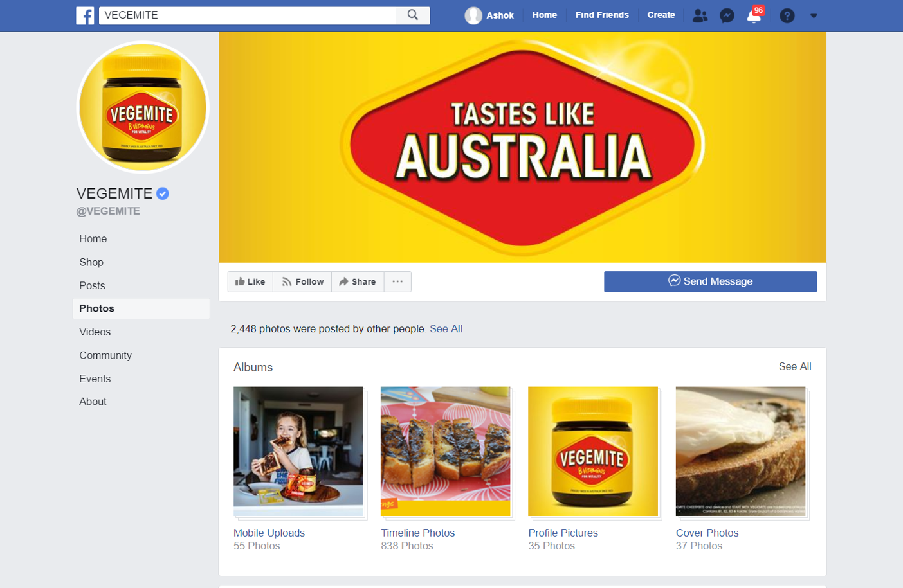
Task: Click Ashok profile name in top bar
Action: click(500, 15)
